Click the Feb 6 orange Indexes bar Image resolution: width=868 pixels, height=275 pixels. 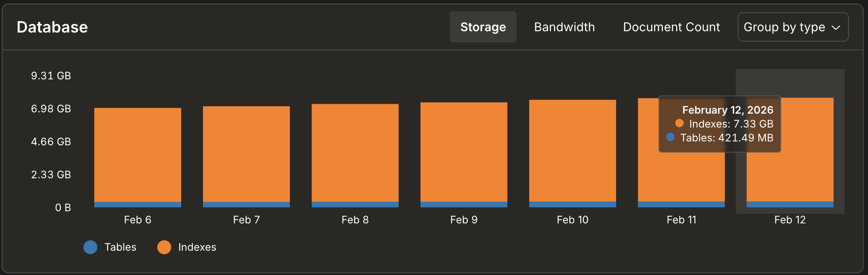coord(138,155)
